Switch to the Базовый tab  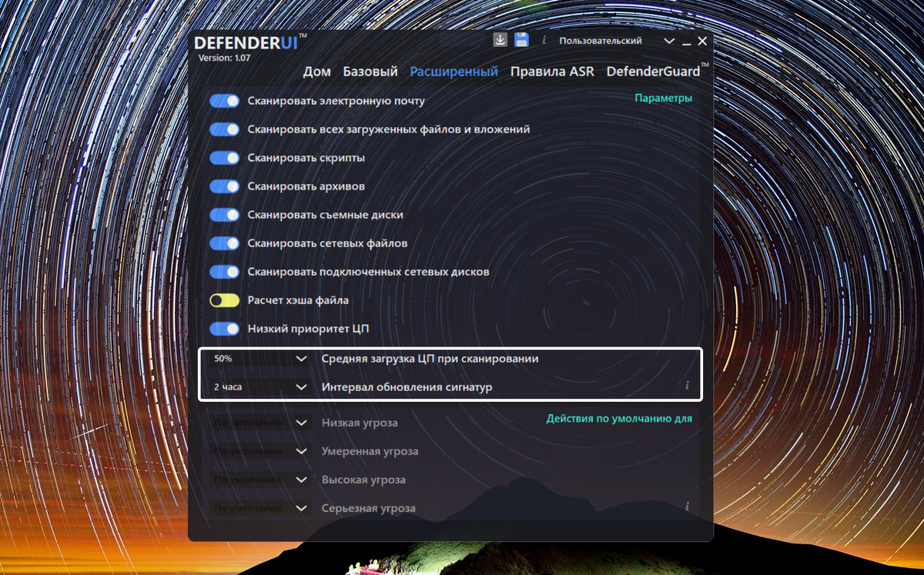click(x=370, y=72)
